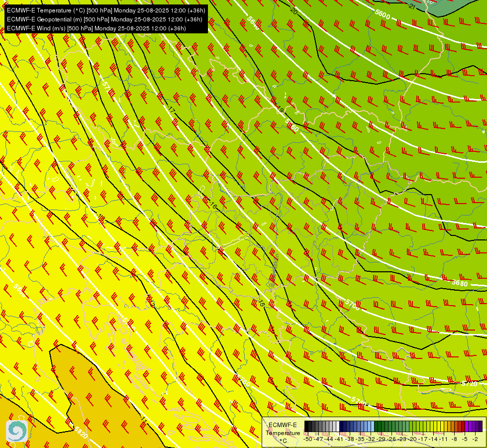Click the black leftmost colorbar swatch

pos(306,426)
